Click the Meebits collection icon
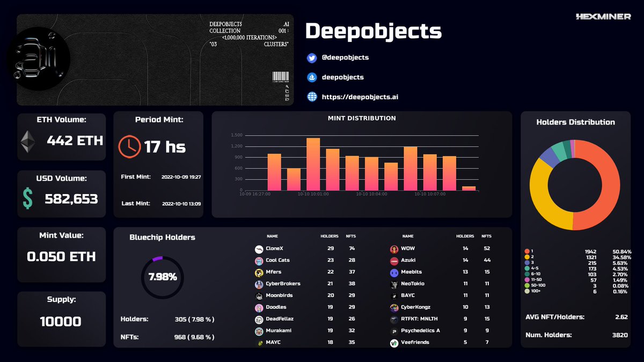644x362 pixels. click(x=394, y=272)
